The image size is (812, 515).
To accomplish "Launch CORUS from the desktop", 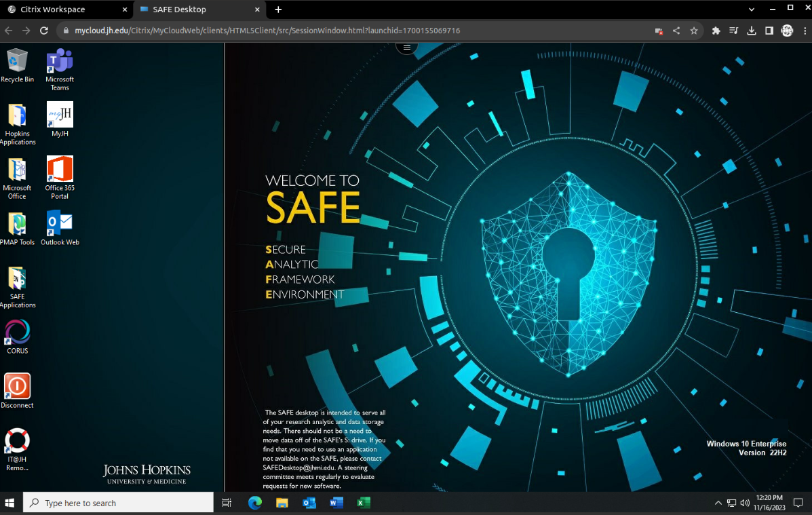I will pyautogui.click(x=17, y=333).
